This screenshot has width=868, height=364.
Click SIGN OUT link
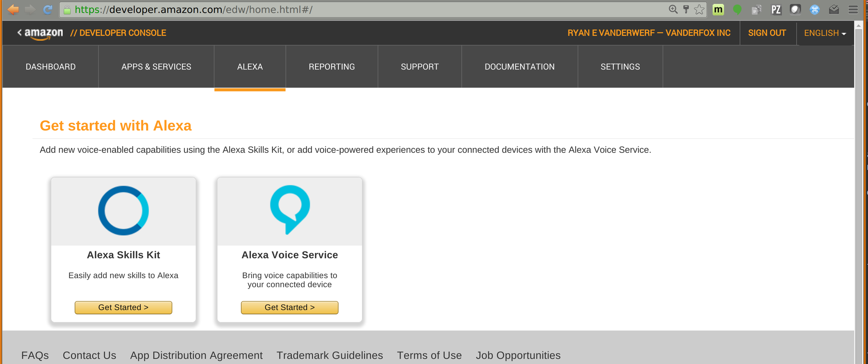pos(767,33)
